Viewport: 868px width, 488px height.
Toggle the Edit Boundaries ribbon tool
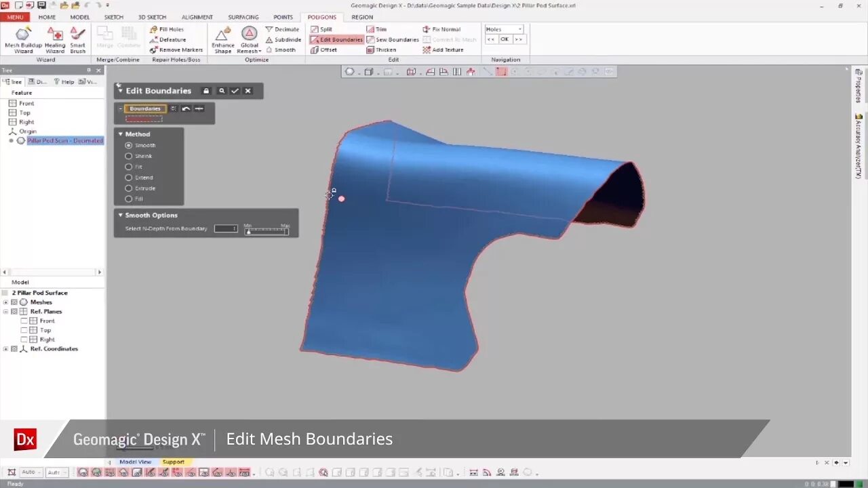click(x=336, y=39)
